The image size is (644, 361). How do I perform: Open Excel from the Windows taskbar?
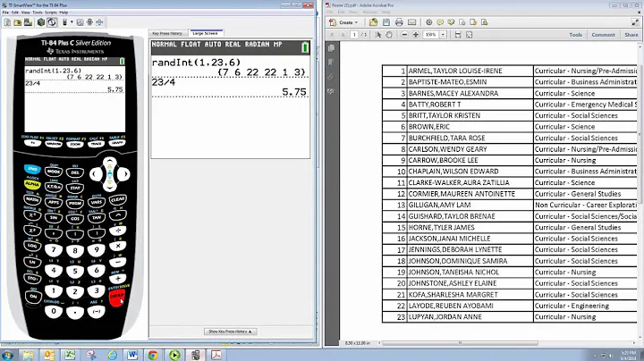click(x=70, y=355)
